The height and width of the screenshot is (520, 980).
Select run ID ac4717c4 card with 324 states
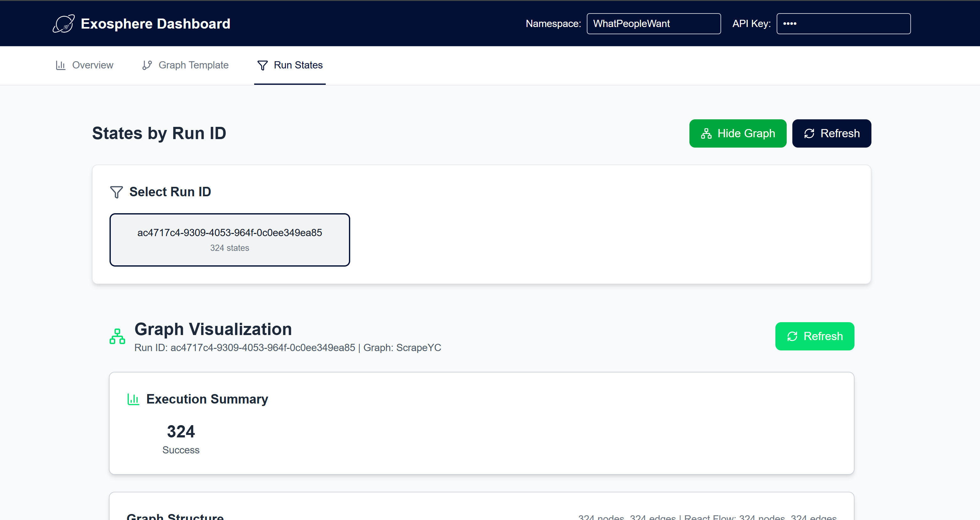[229, 240]
